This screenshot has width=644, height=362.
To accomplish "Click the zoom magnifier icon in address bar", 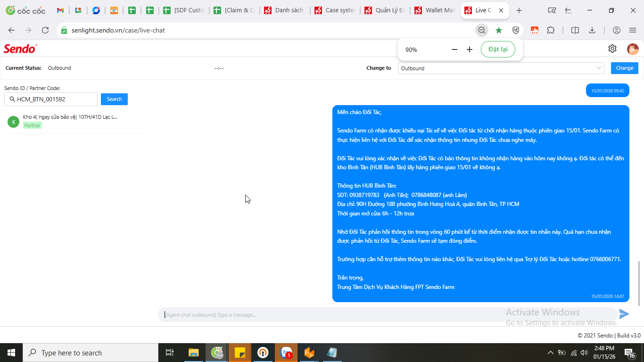I will coord(481,30).
